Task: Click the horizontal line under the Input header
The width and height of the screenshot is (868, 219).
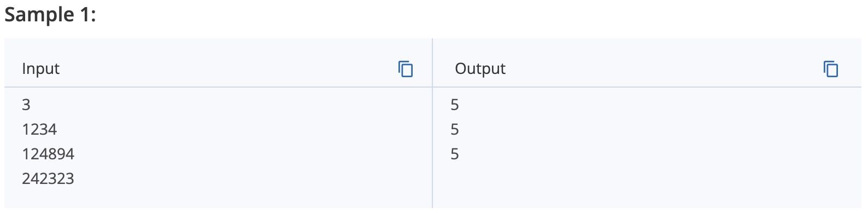Action: point(218,87)
